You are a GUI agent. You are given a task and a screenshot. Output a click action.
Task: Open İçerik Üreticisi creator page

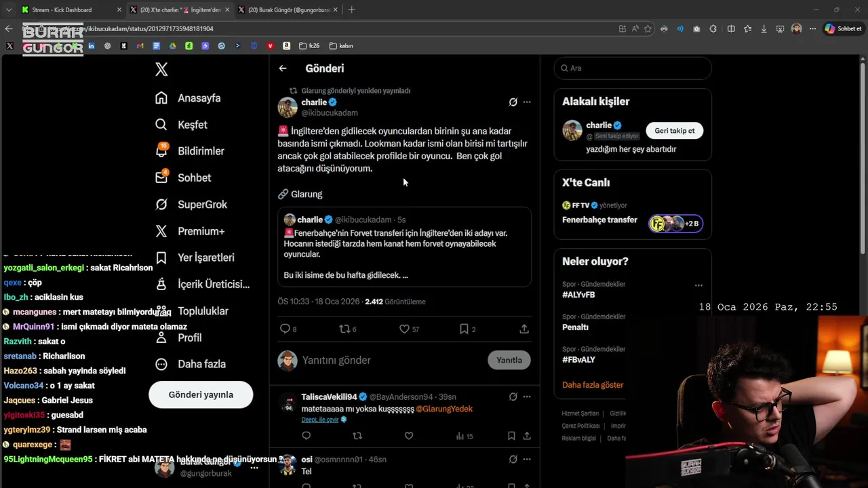[x=202, y=284]
